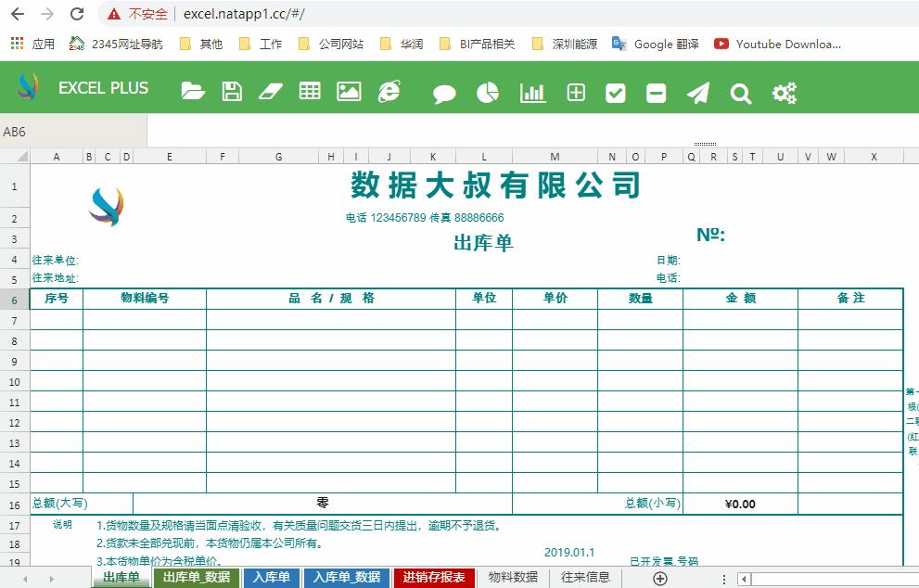Open settings with the gears icon
This screenshot has height=588, width=919.
coord(784,91)
